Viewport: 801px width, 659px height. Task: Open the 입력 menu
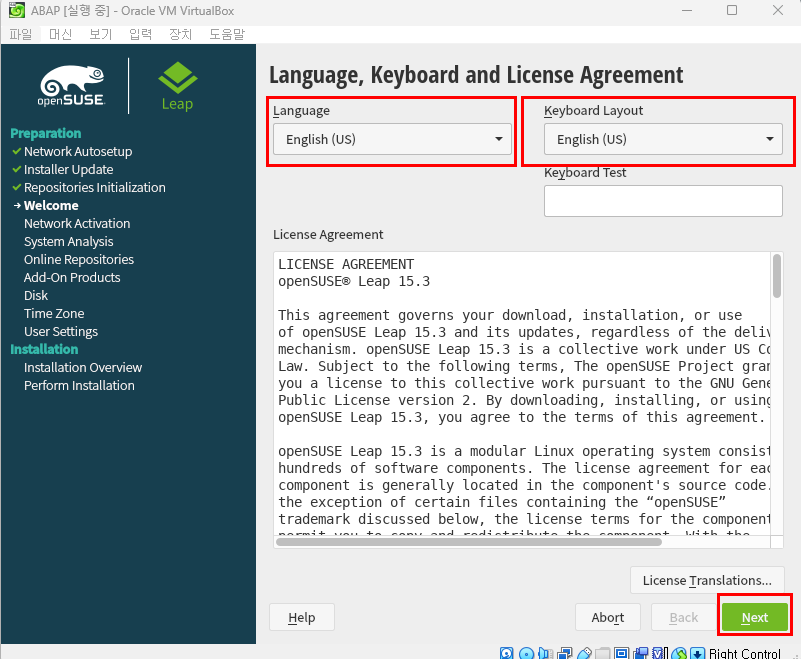click(x=140, y=34)
